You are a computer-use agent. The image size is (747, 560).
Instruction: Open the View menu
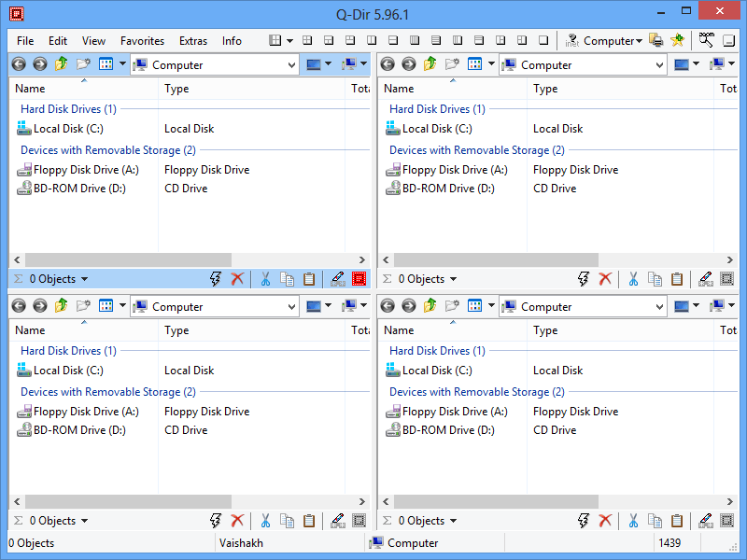(x=92, y=40)
